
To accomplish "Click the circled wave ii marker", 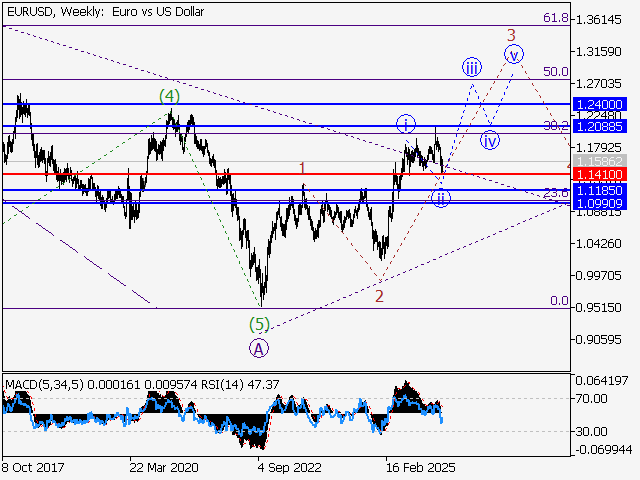I will (441, 197).
